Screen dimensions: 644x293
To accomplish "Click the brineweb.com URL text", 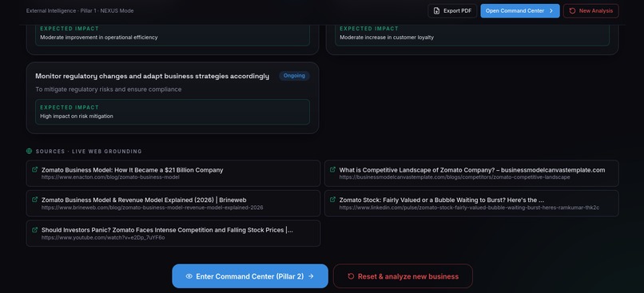I will click(x=153, y=208).
